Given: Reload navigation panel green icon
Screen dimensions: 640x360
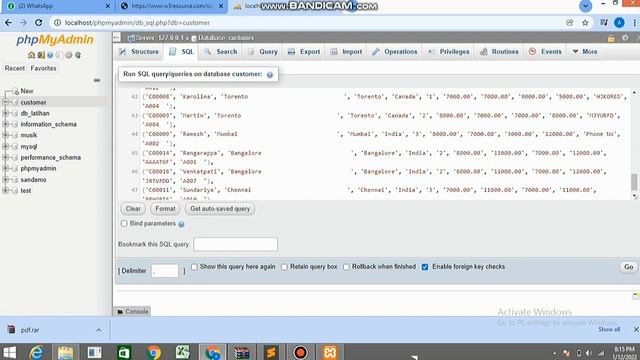Looking at the screenshot, I should [x=78, y=55].
